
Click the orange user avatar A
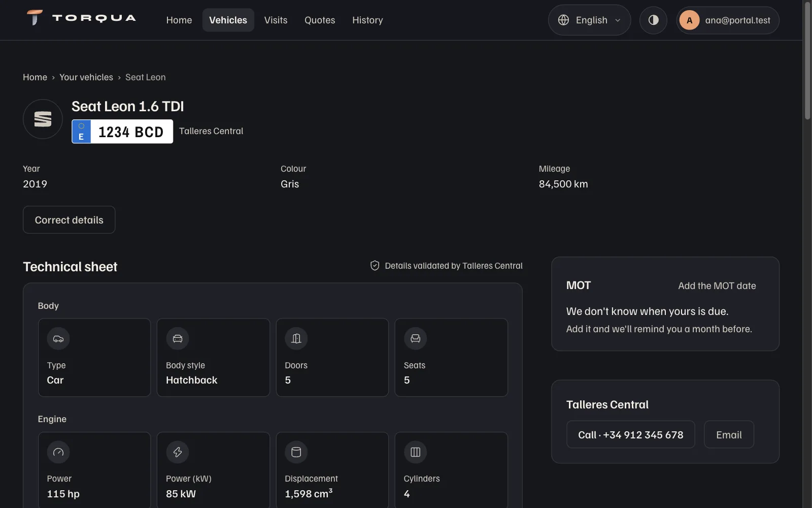[x=689, y=20]
